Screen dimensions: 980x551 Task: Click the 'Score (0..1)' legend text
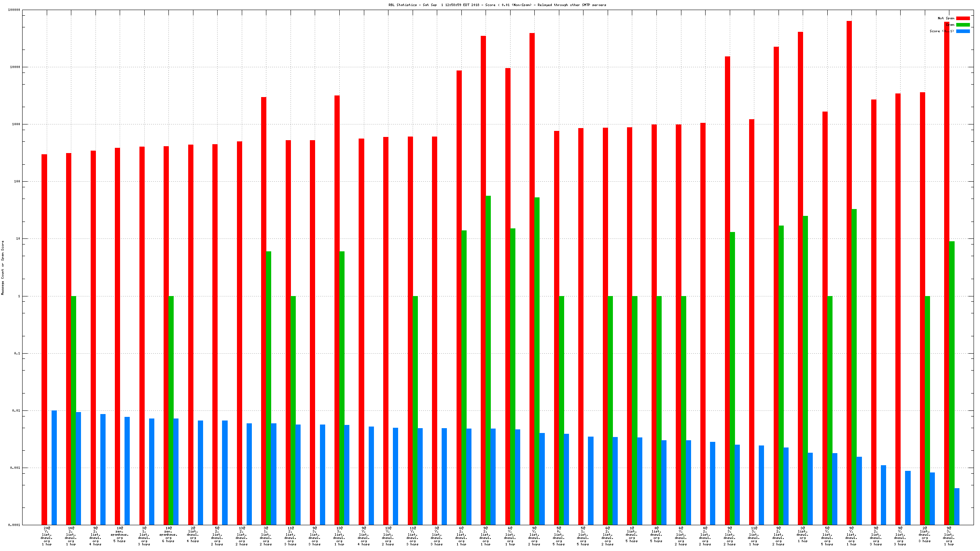click(941, 31)
